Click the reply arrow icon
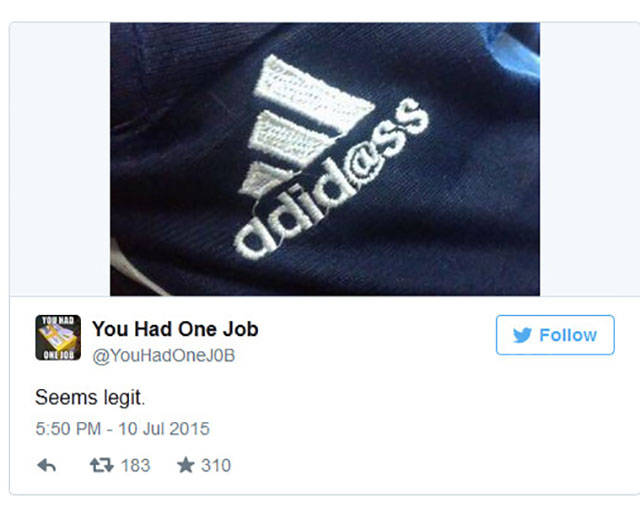Image resolution: width=640 pixels, height=507 pixels. click(x=47, y=465)
